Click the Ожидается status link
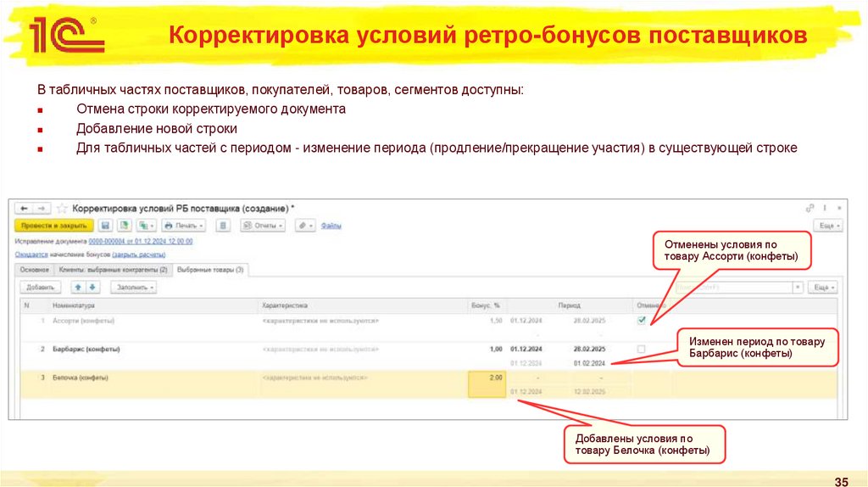This screenshot has height=487, width=868. point(31,255)
